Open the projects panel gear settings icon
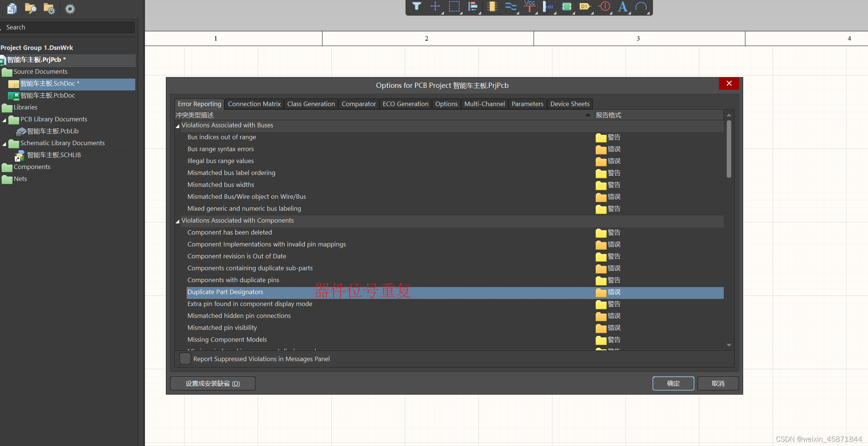The image size is (868, 446). 70,9
